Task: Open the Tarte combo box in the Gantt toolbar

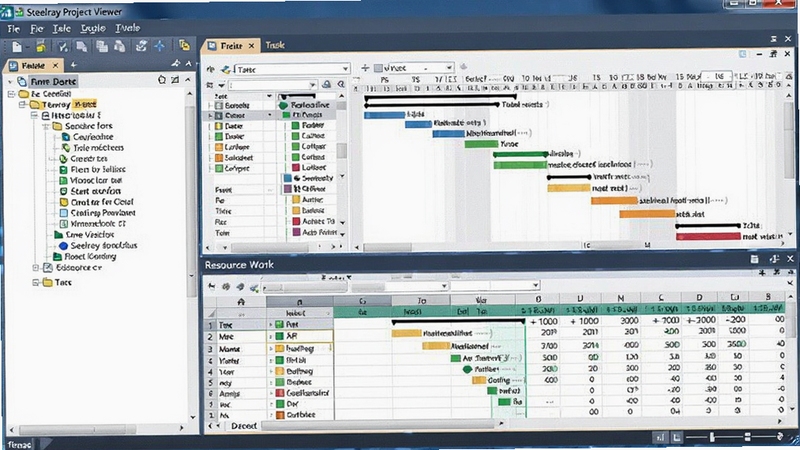Action: [292, 69]
